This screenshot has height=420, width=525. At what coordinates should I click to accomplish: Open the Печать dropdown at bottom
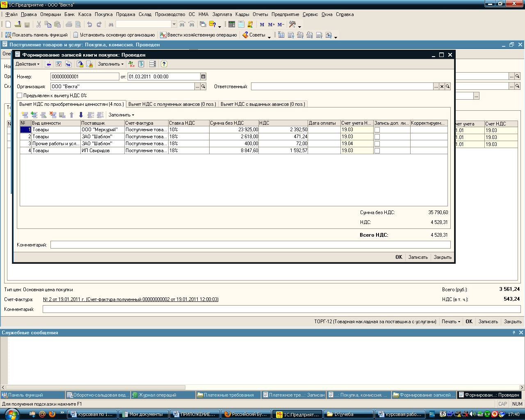(451, 322)
